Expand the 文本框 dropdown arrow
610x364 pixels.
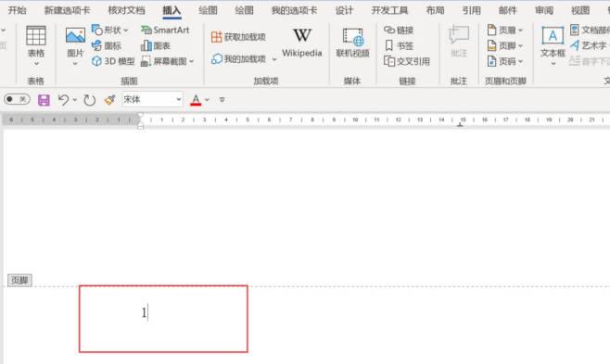coord(553,64)
